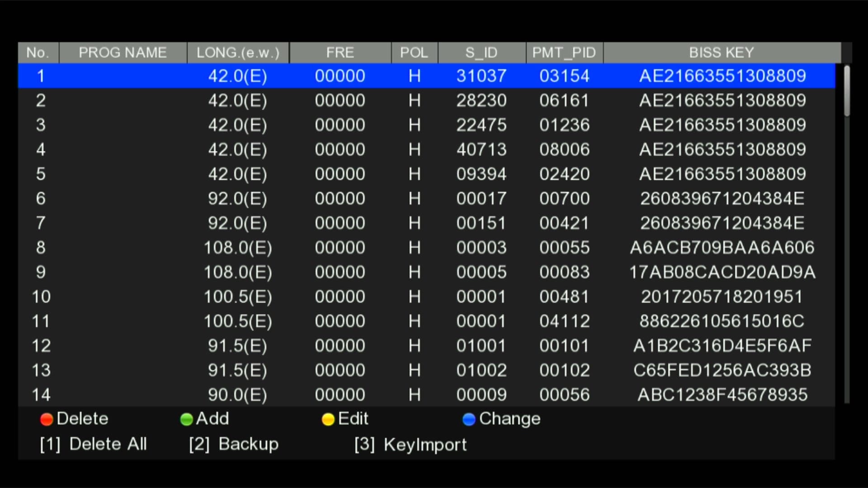Click BISS key 17AB08CACD20AD9A in row 9
This screenshot has height=488, width=868.
click(722, 272)
